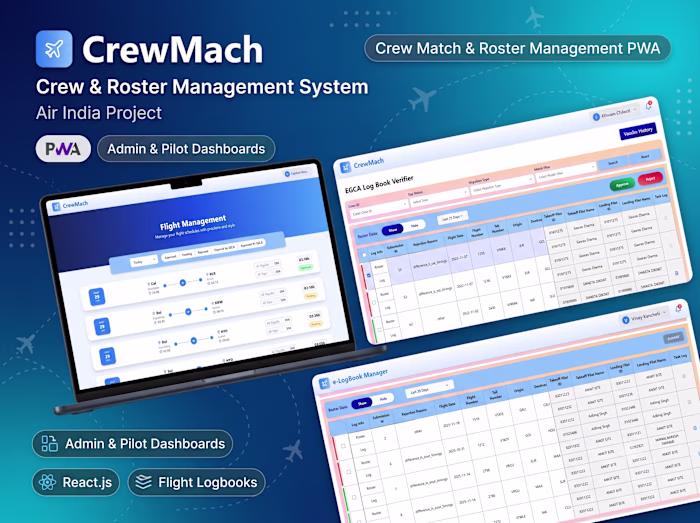
Task: Toggle the select-all checkbox in EGCA table header
Action: [x=364, y=255]
